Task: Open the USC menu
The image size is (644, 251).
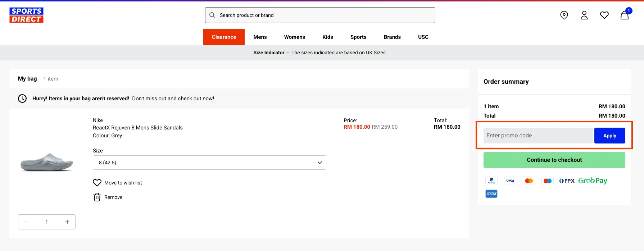Action: pos(423,37)
